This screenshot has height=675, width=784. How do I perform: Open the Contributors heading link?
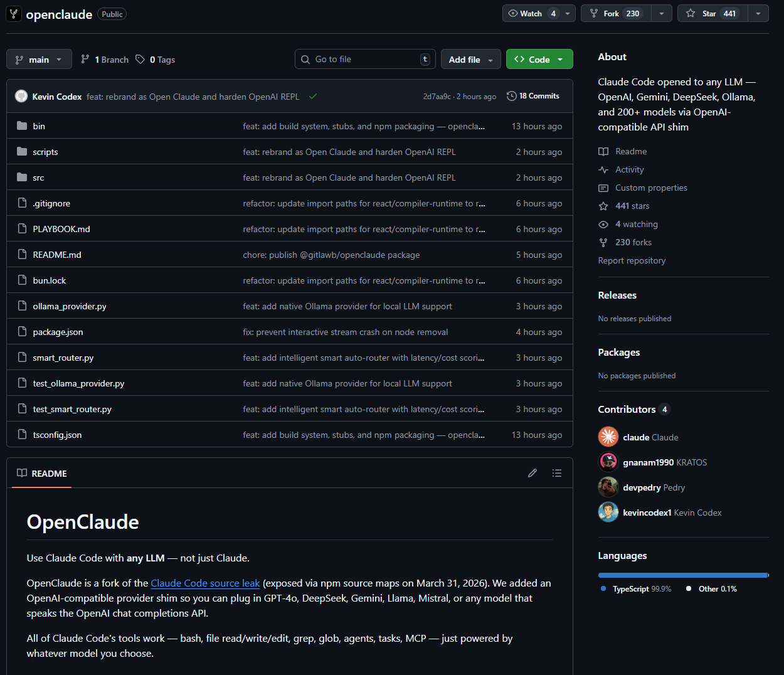click(634, 409)
